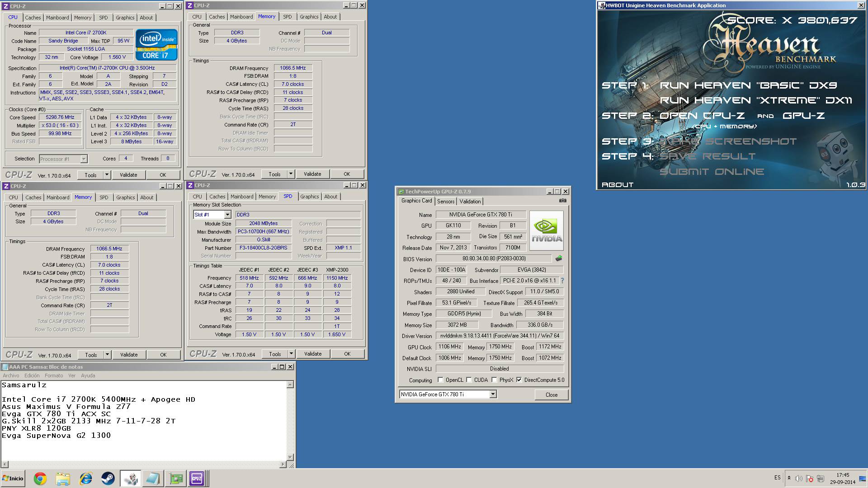The width and height of the screenshot is (868, 488).
Task: Launch Internet Explorer from the taskbar
Action: click(85, 479)
